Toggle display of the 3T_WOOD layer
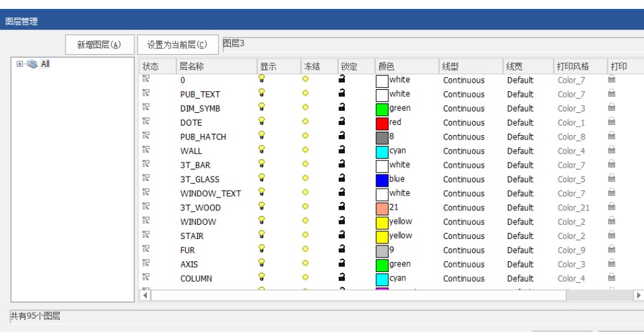 262,207
